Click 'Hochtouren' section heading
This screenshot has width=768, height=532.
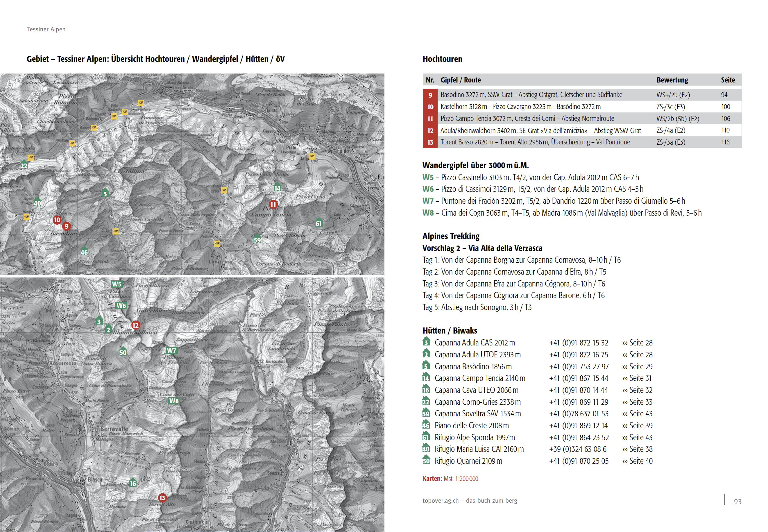tap(442, 59)
